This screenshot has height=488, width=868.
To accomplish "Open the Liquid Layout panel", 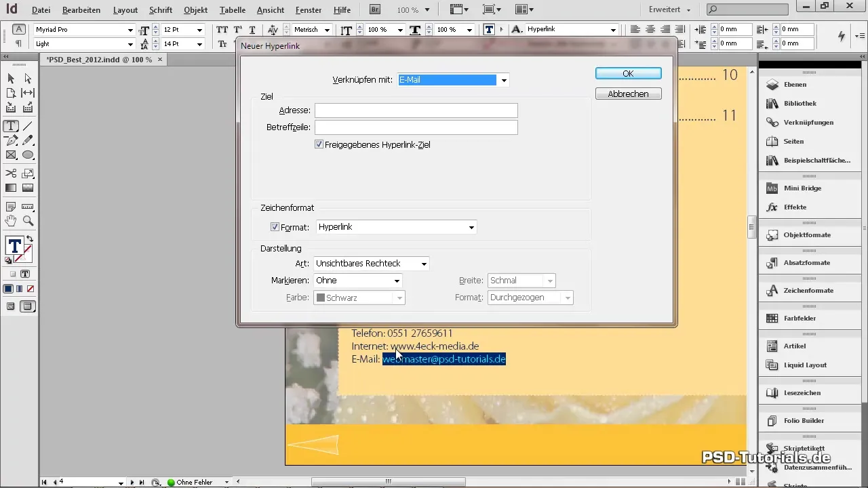I will tap(805, 365).
